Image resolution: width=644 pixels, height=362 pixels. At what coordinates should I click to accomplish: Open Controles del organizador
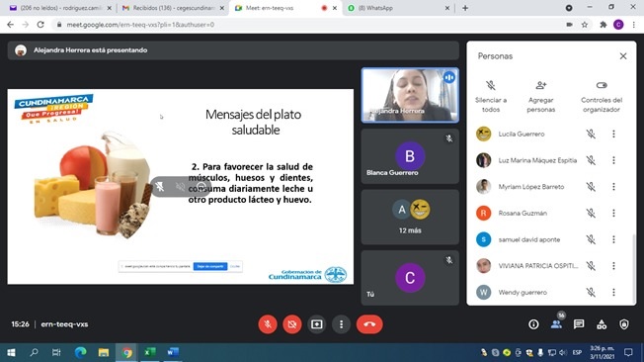(x=602, y=96)
